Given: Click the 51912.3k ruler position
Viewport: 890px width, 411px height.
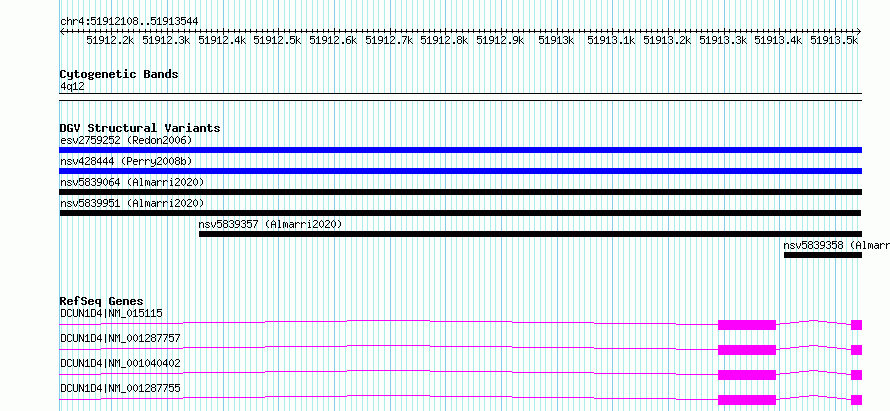Looking at the screenshot, I should (166, 40).
